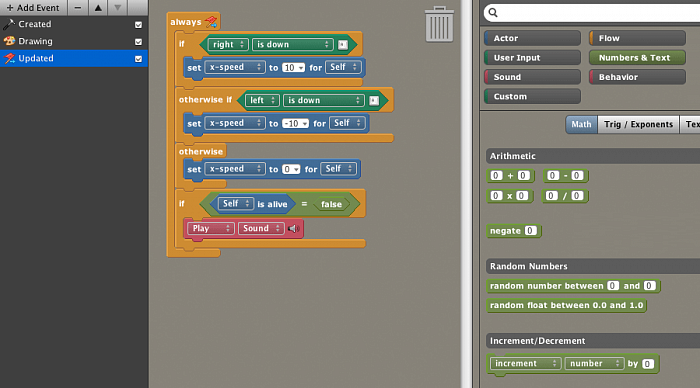Click the key picker icon after right is down

coord(343,45)
